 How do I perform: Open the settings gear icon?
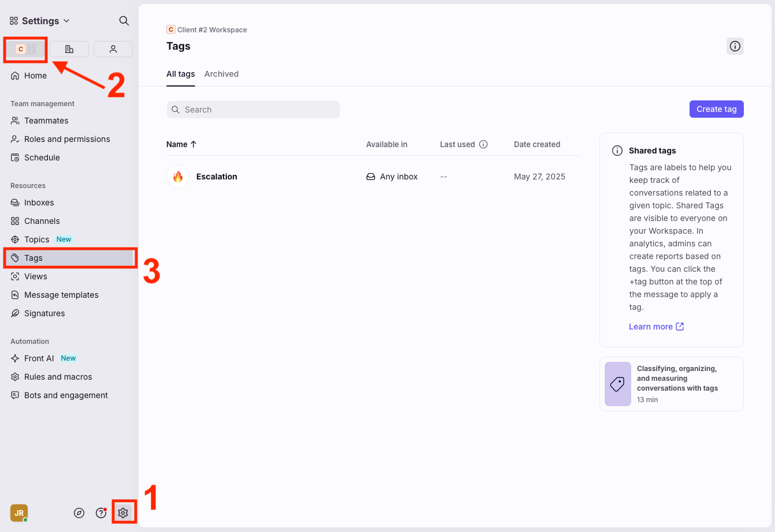click(123, 512)
